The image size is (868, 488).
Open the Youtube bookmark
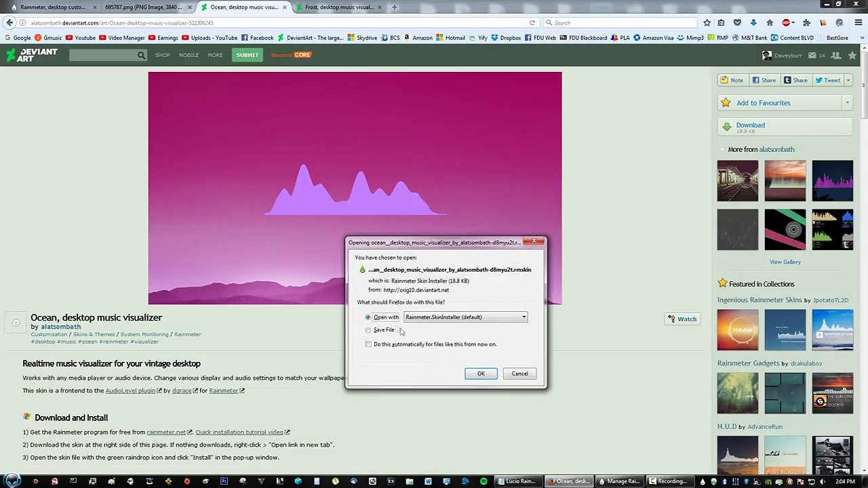tap(81, 38)
